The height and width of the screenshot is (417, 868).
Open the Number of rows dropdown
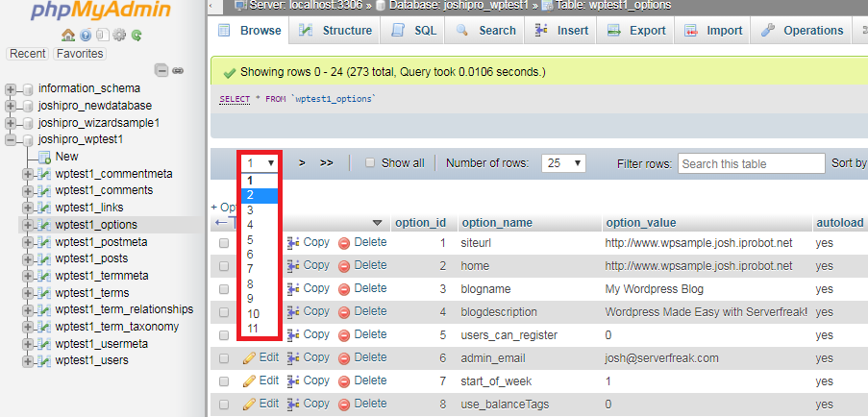(563, 163)
